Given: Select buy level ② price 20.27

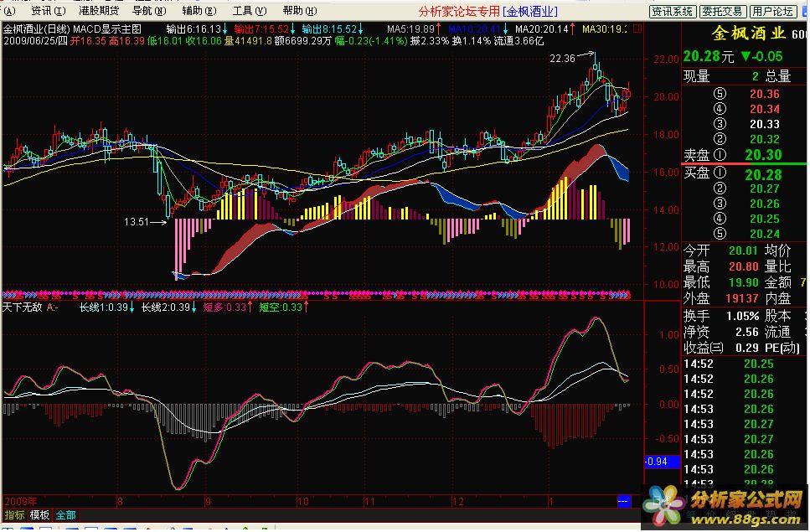Looking at the screenshot, I should click(765, 189).
